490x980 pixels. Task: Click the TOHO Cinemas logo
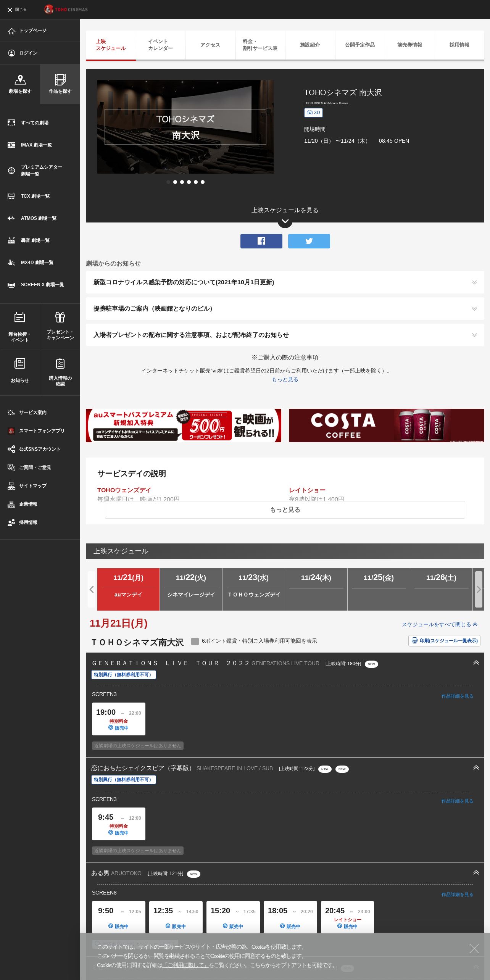[66, 9]
